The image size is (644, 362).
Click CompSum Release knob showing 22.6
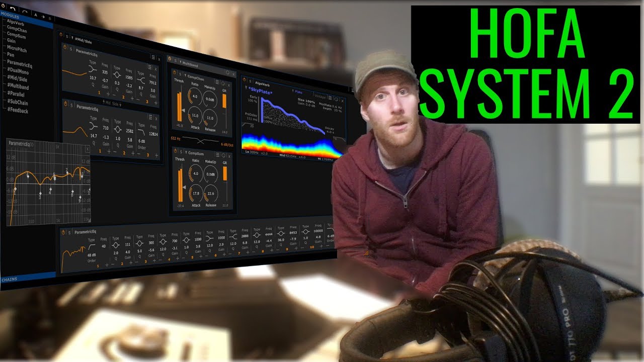pos(211,194)
